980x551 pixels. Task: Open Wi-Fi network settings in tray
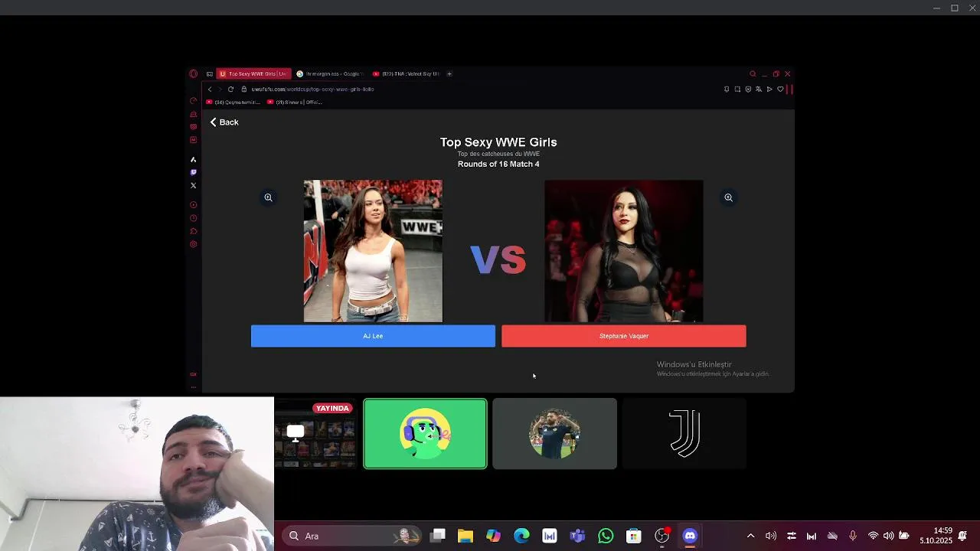[x=873, y=536]
